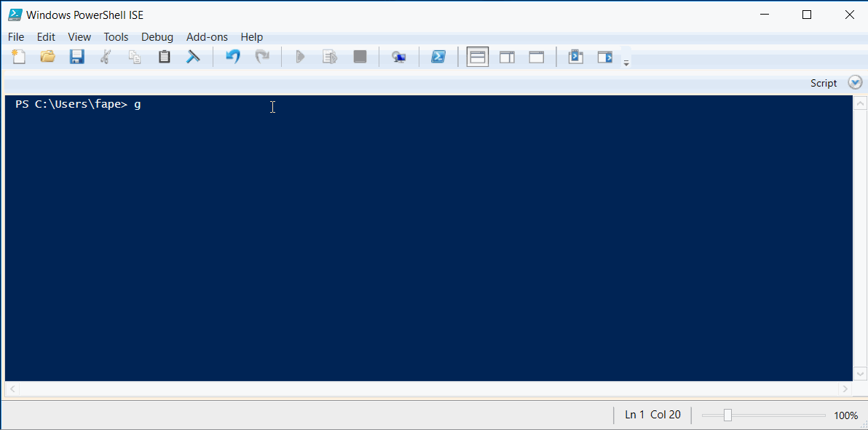Cut selection using scissors icon

coord(105,57)
